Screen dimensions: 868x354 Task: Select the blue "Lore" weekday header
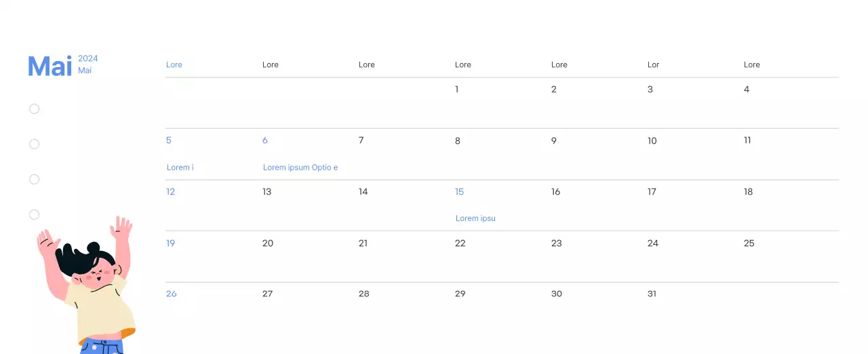click(174, 64)
